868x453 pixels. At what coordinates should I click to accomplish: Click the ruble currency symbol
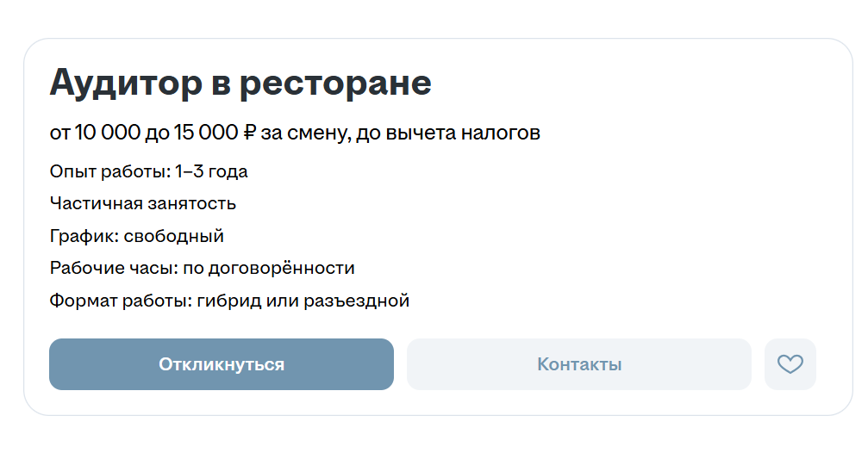pos(250,132)
